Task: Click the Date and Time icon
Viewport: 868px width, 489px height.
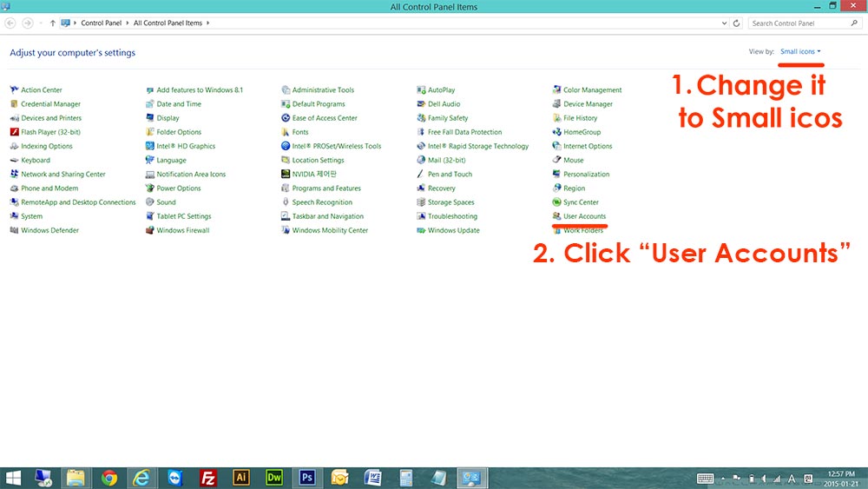Action: 150,103
